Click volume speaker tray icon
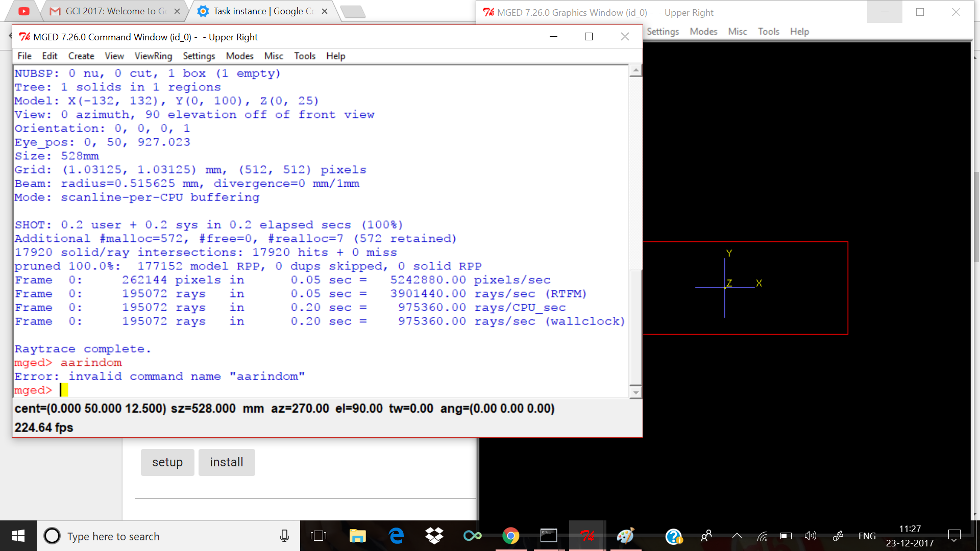Image resolution: width=980 pixels, height=551 pixels. coord(811,536)
